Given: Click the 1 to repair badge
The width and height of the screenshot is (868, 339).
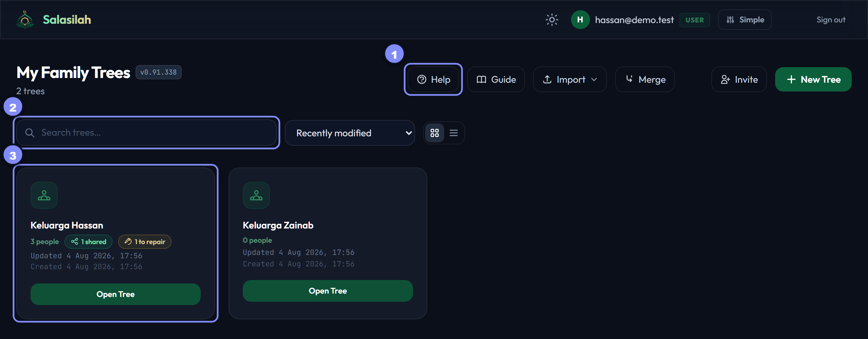Looking at the screenshot, I should coord(145,242).
